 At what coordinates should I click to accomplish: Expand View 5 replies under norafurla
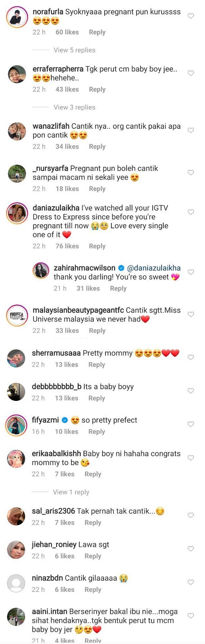click(x=74, y=50)
